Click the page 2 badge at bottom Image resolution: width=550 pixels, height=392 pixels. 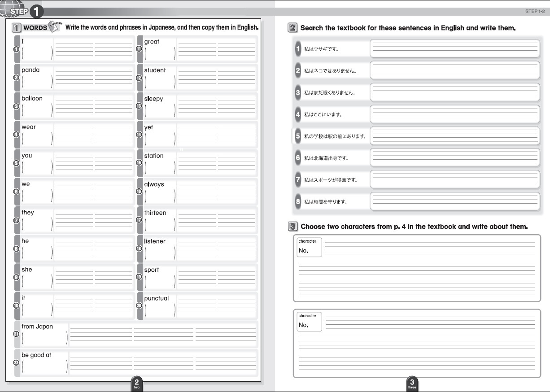point(137,383)
